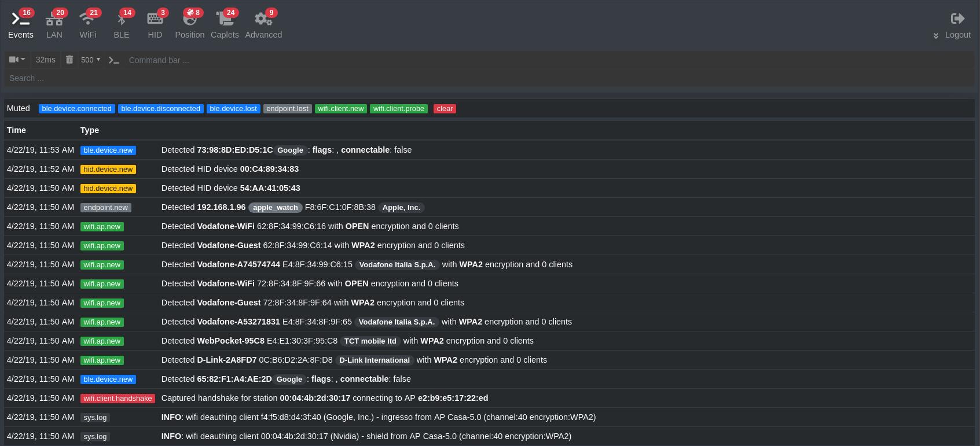Unmute the wifi.client.probe tag
The width and height of the screenshot is (980, 446).
399,109
